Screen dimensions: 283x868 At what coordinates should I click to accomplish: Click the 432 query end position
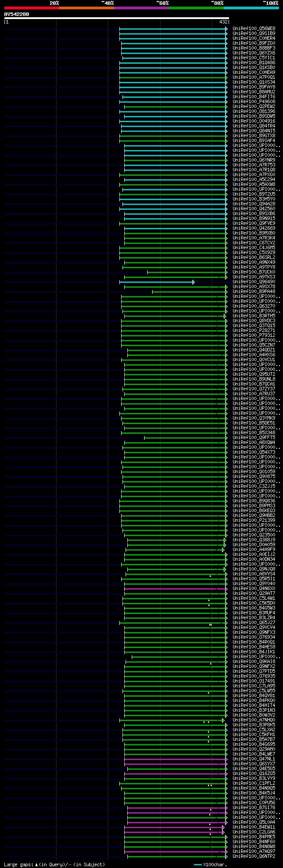pos(223,22)
